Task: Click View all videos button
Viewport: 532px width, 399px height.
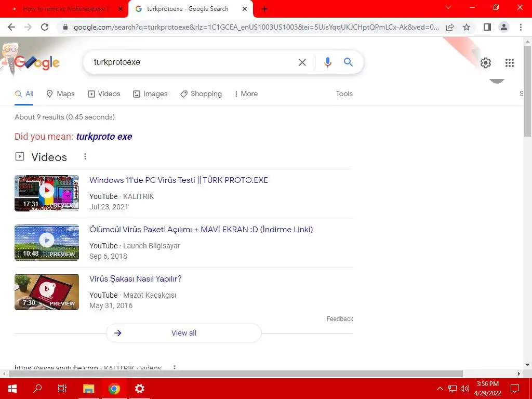Action: tap(183, 333)
